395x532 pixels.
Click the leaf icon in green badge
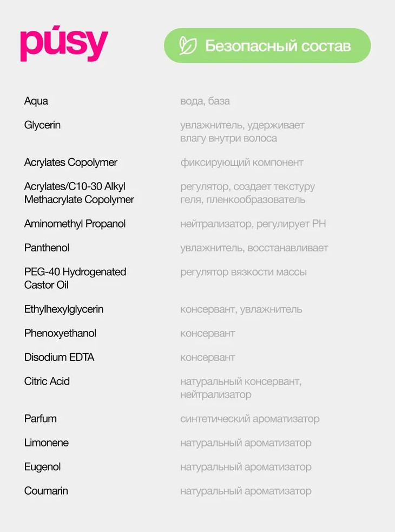tap(188, 46)
